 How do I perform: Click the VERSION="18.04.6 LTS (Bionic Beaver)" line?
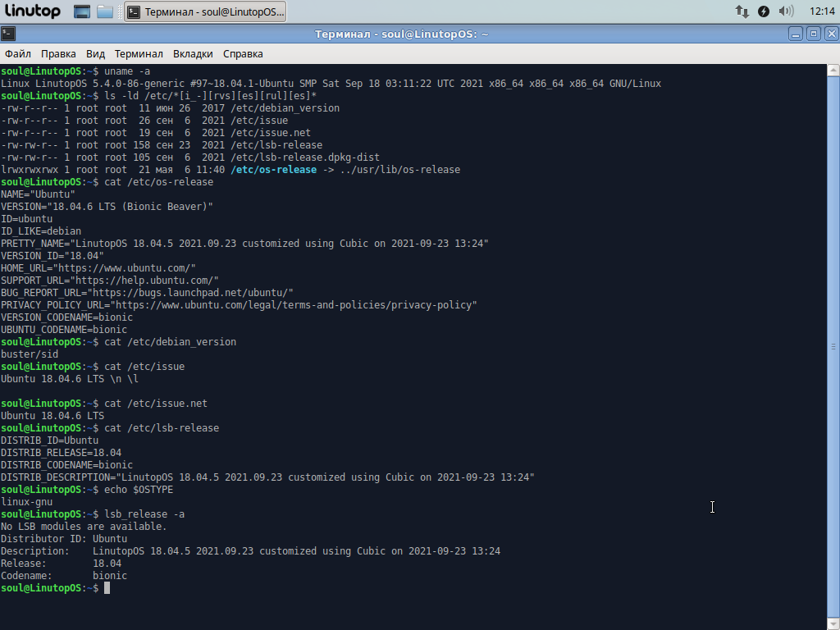[x=107, y=207]
